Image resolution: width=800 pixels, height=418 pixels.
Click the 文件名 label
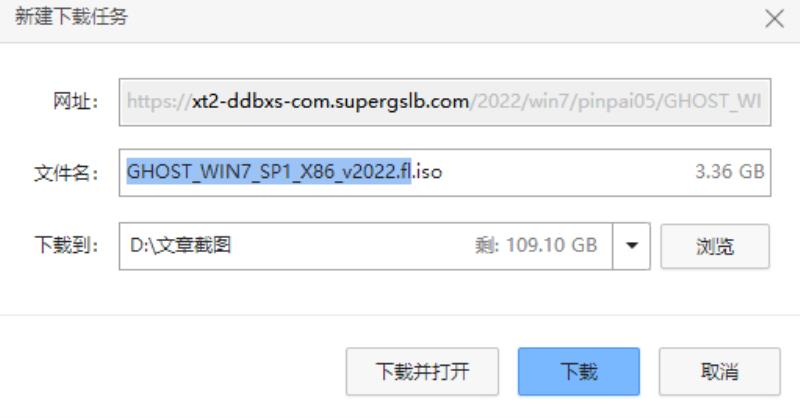pos(66,173)
